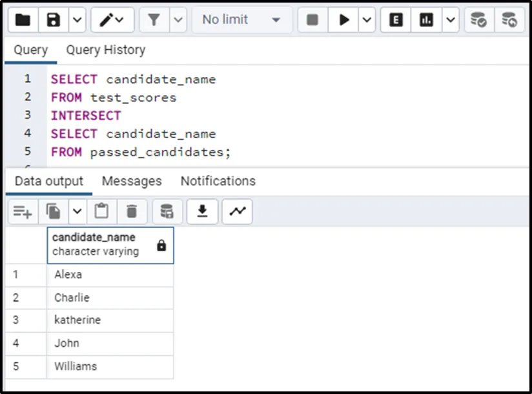Viewport: 532px width, 394px height.
Task: Click the Stop query square button
Action: [x=312, y=20]
